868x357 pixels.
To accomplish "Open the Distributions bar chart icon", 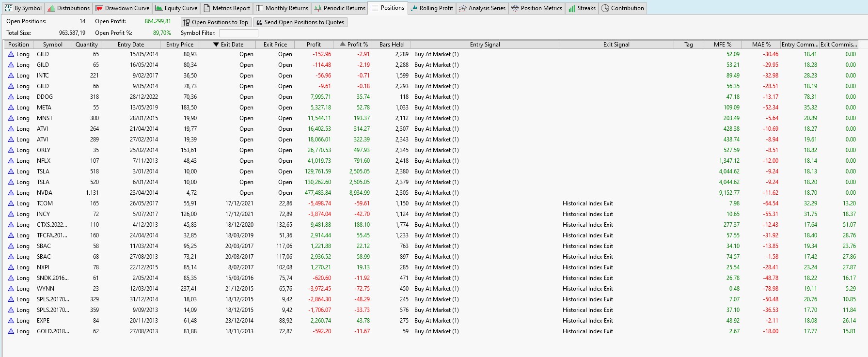I will [x=51, y=8].
